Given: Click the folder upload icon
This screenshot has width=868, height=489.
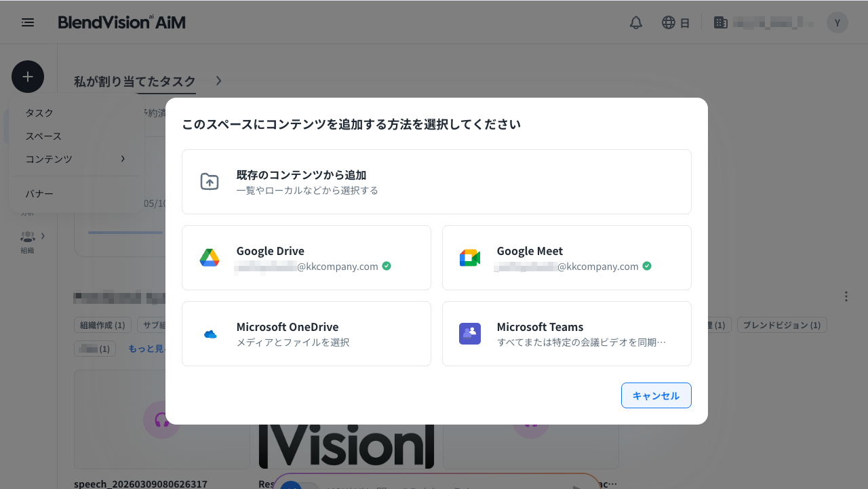Looking at the screenshot, I should pos(210,182).
